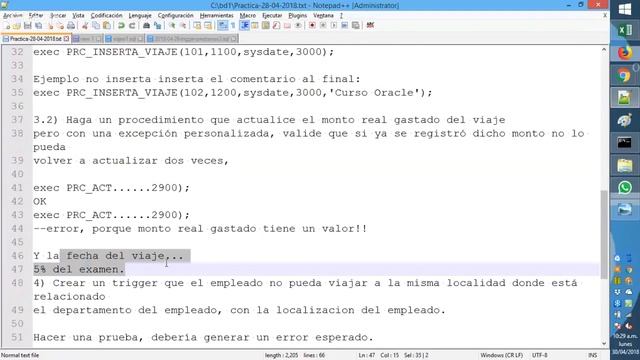This screenshot has height=360, width=640.
Task: Click the line 'OK' at line 42
Action: click(40, 201)
